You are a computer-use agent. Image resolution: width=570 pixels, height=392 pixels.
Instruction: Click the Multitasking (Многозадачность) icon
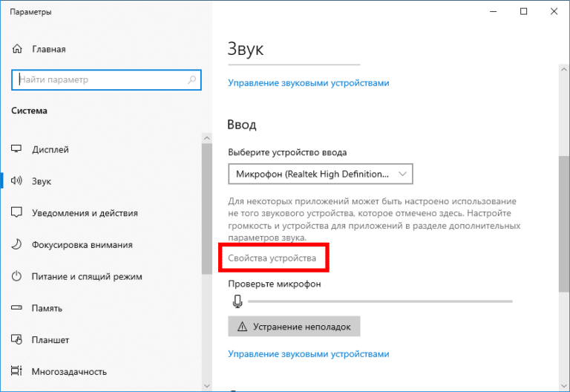pyautogui.click(x=17, y=371)
